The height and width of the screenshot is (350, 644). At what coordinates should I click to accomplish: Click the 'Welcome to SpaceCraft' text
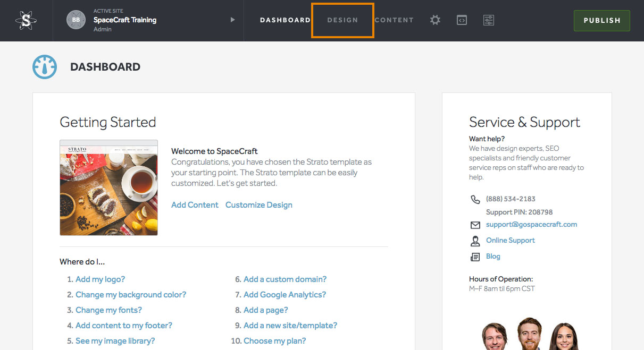(x=214, y=151)
